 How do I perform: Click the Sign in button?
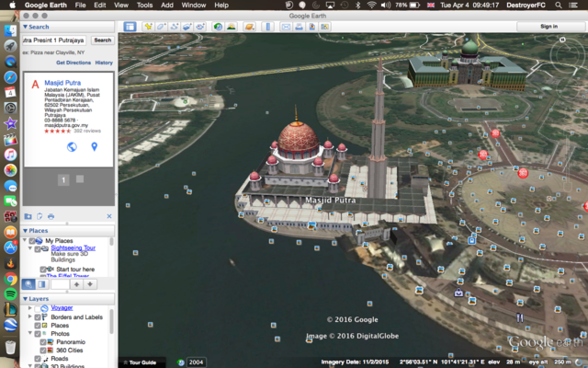pos(549,27)
